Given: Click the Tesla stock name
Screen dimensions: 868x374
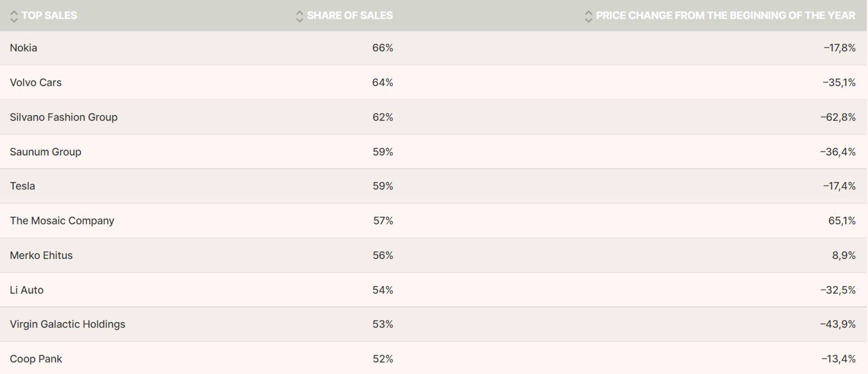Looking at the screenshot, I should pyautogui.click(x=23, y=186).
